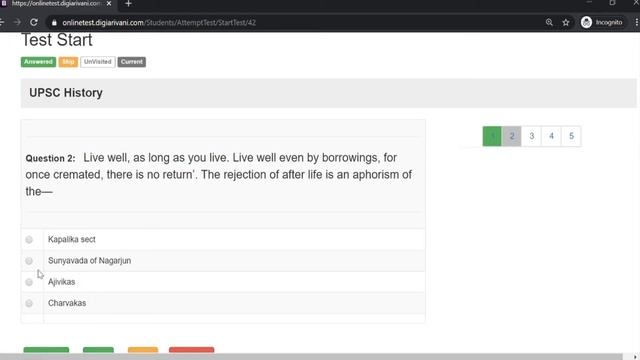Select the Kapalika sect option

pos(29,240)
